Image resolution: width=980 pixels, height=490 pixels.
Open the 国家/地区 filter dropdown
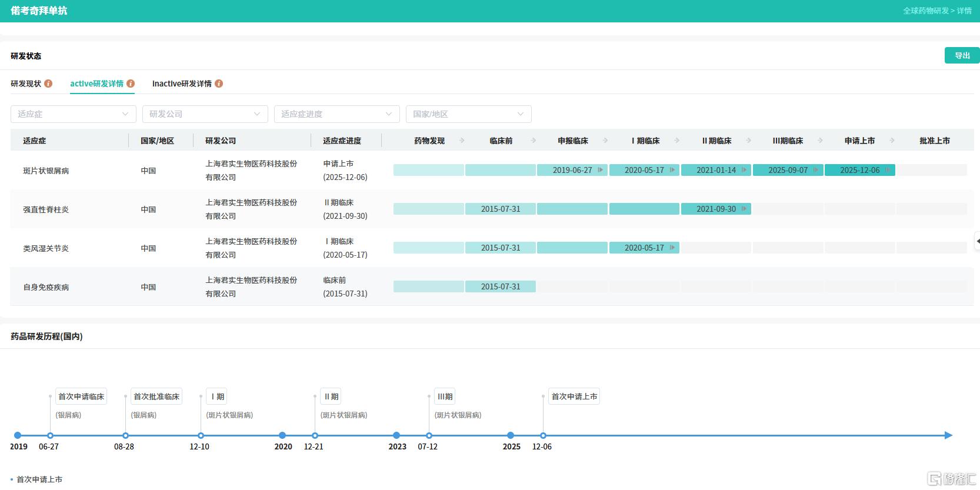point(469,114)
